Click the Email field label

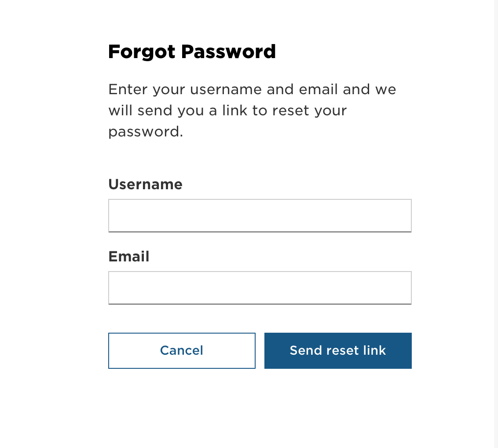pos(128,257)
